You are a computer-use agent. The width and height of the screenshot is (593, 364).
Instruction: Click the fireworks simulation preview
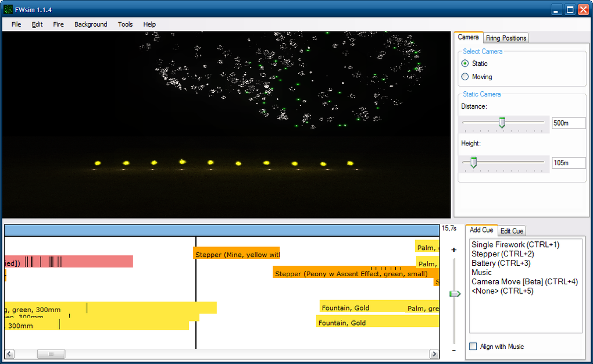(x=227, y=125)
